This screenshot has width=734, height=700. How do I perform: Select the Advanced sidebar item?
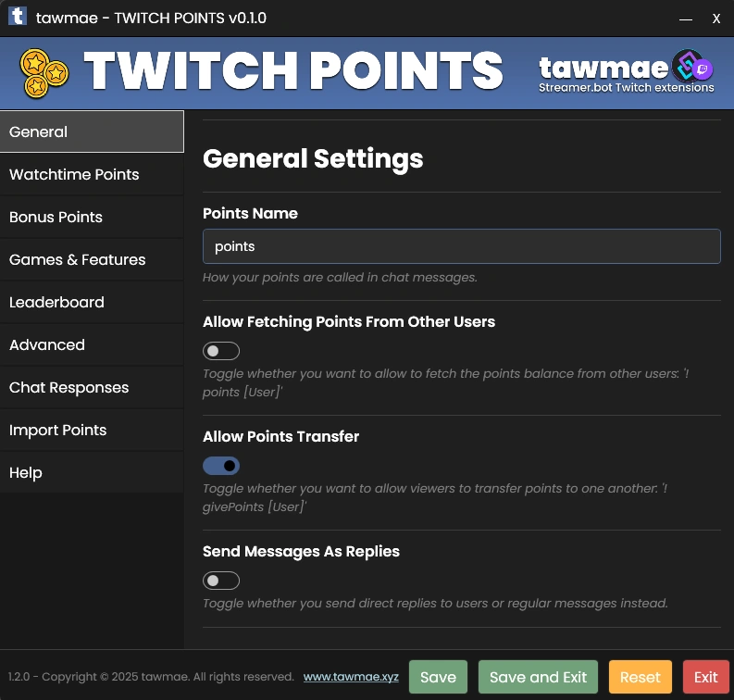click(x=92, y=344)
